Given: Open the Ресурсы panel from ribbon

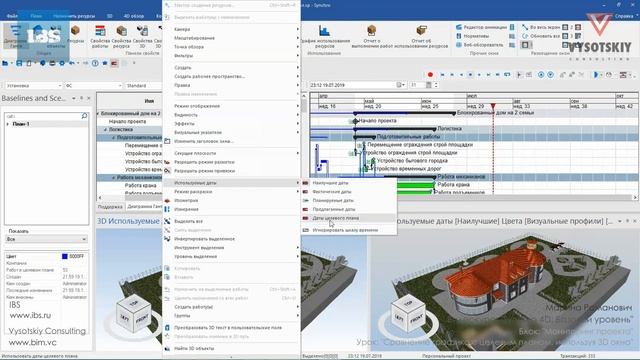Looking at the screenshot, I should pos(76,34).
